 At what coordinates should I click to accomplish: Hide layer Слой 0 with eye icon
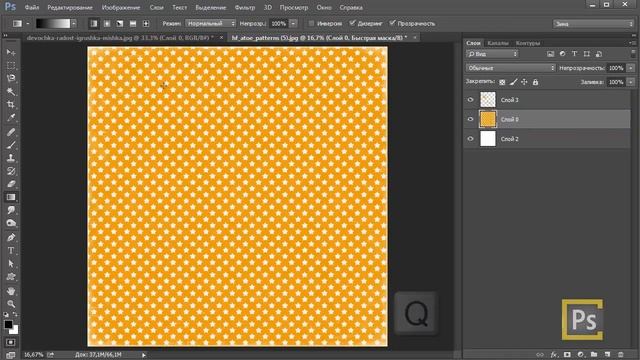coord(471,119)
